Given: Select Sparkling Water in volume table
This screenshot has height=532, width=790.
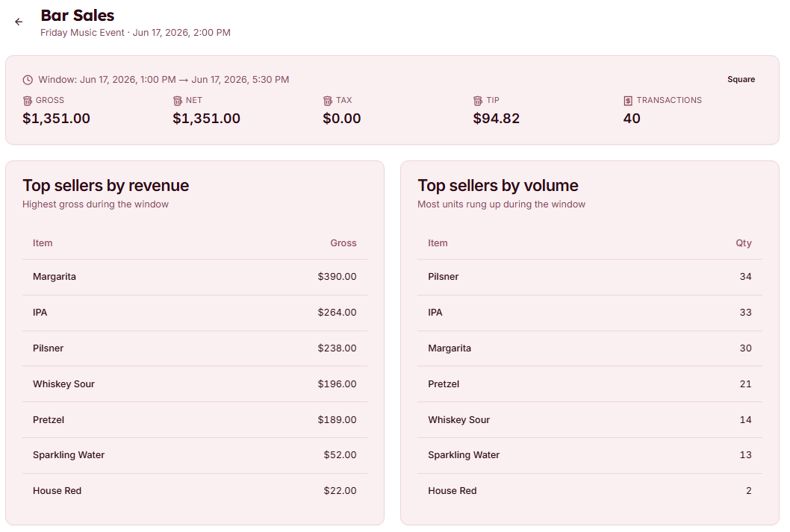Looking at the screenshot, I should 589,455.
